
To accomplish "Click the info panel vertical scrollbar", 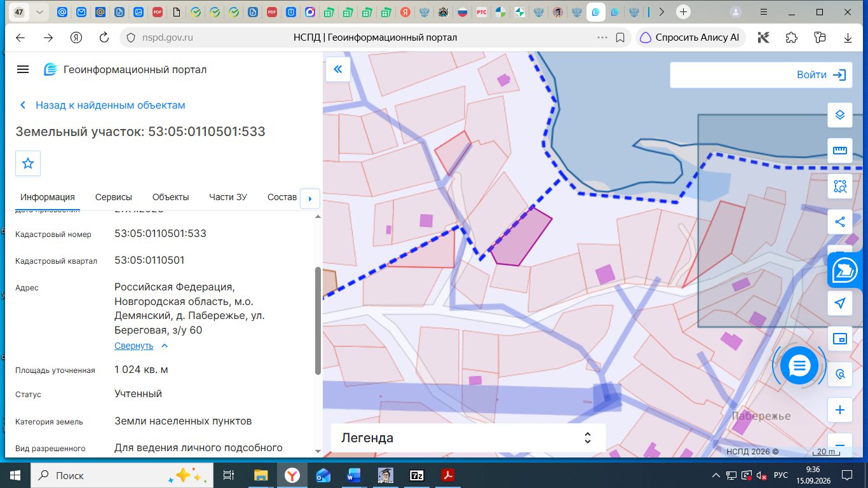I will pos(318,321).
